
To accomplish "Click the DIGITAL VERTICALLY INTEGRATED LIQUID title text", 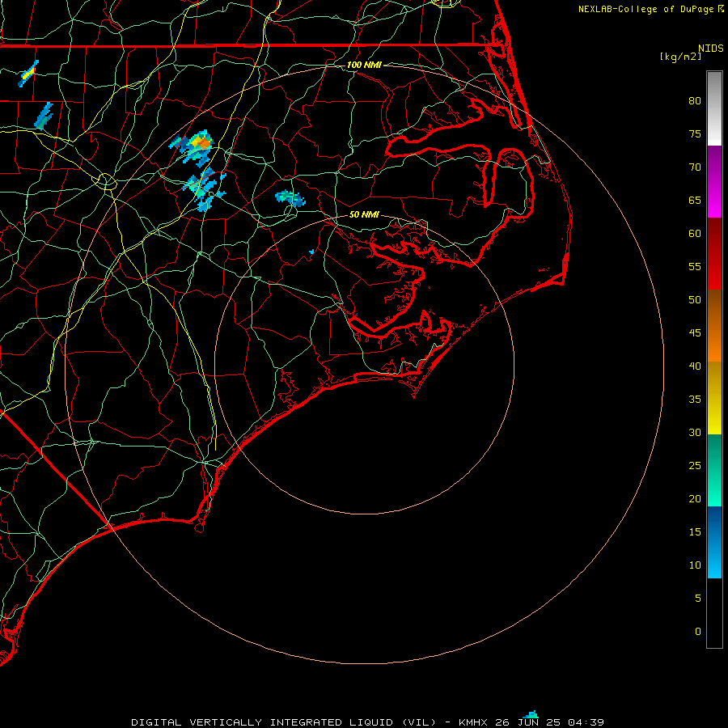I will tap(262, 722).
